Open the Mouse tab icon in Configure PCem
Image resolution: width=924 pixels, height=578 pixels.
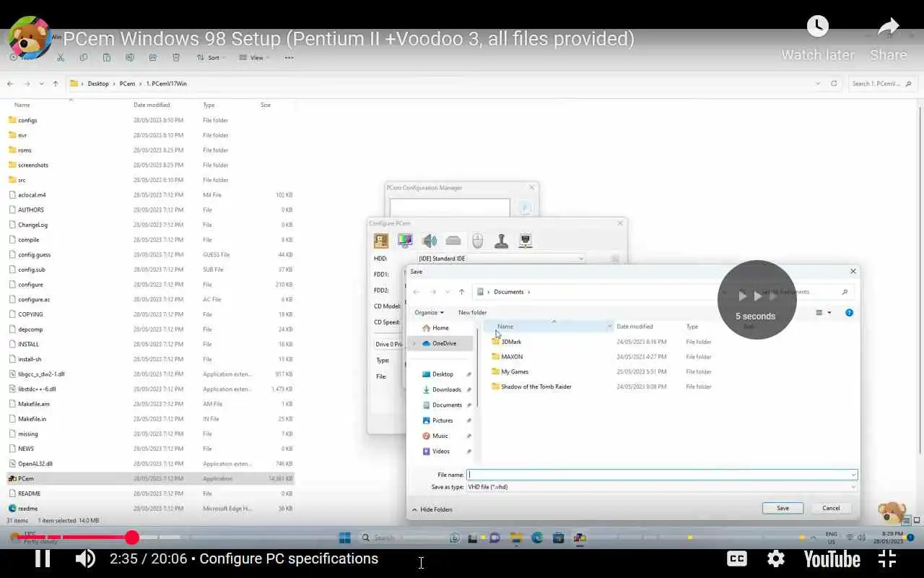[477, 241]
